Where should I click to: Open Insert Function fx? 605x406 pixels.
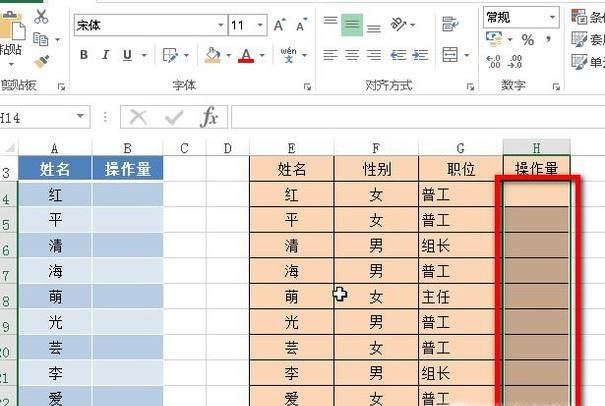209,117
